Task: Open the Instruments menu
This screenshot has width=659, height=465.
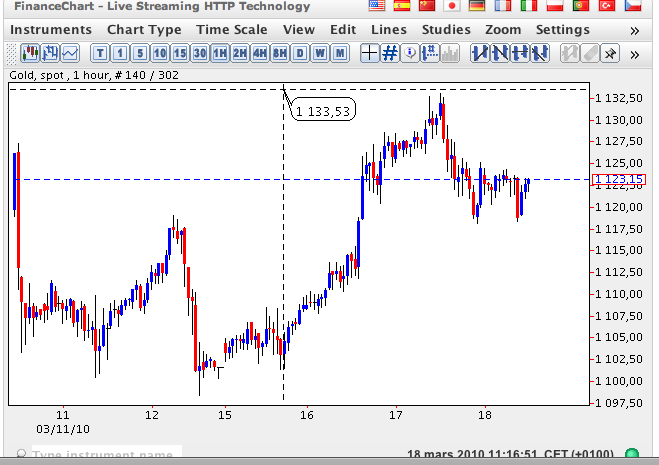Action: (51, 30)
